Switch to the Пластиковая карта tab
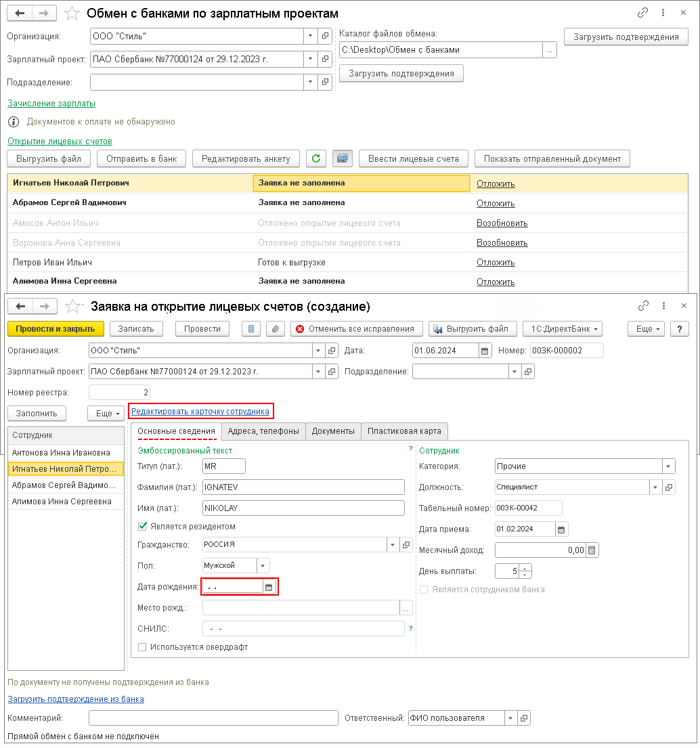Image resolution: width=700 pixels, height=748 pixels. pos(404,431)
